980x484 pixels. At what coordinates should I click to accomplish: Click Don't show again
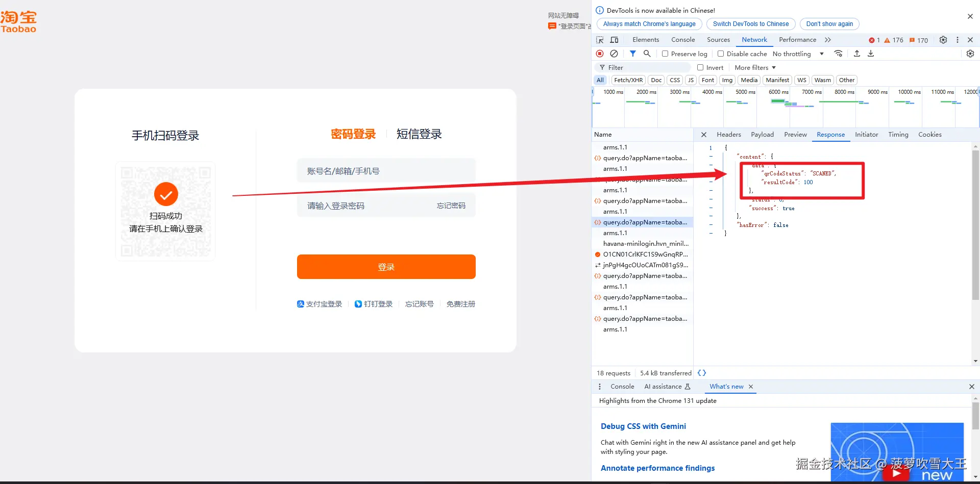click(829, 24)
